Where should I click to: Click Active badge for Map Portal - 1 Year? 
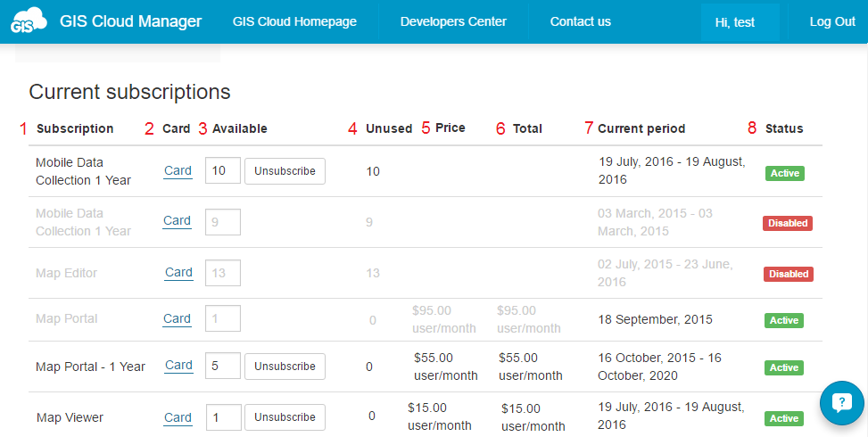tap(784, 367)
